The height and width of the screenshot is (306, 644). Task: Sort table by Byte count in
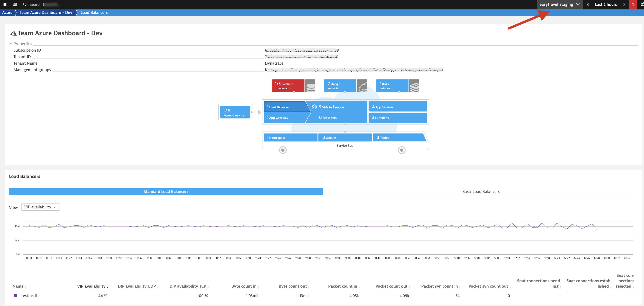245,286
